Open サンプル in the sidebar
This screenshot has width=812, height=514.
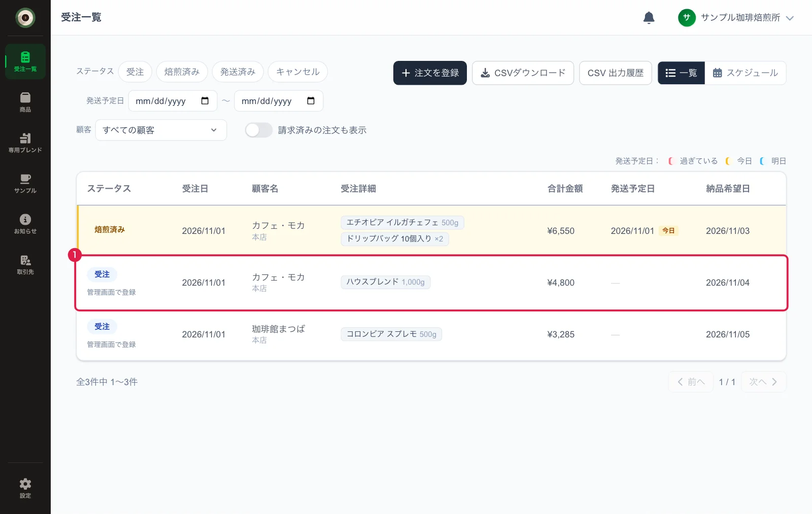[25, 183]
